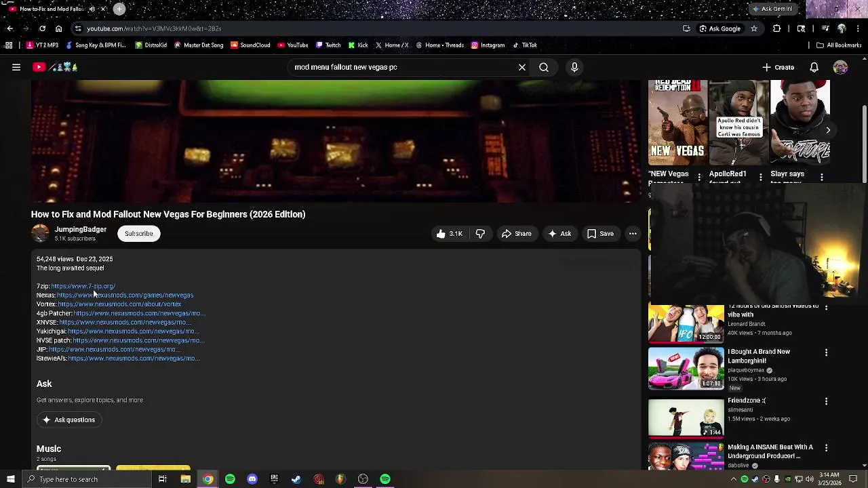Open the Ask button beside Share
The height and width of the screenshot is (488, 868).
(559, 234)
